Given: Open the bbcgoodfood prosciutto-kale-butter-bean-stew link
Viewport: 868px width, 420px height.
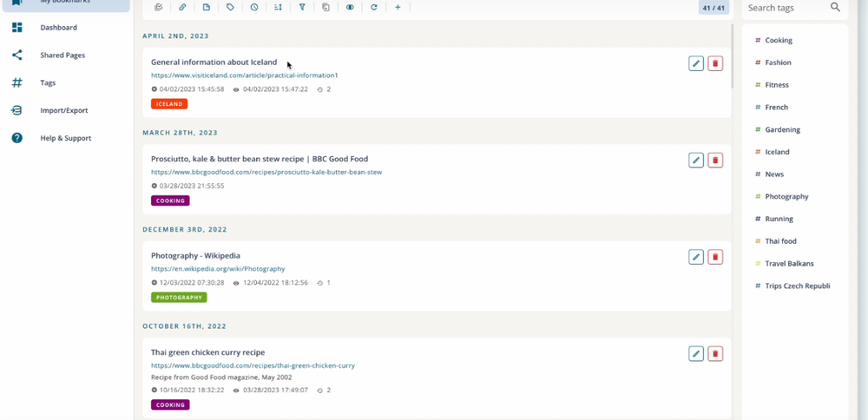Looking at the screenshot, I should tap(266, 172).
